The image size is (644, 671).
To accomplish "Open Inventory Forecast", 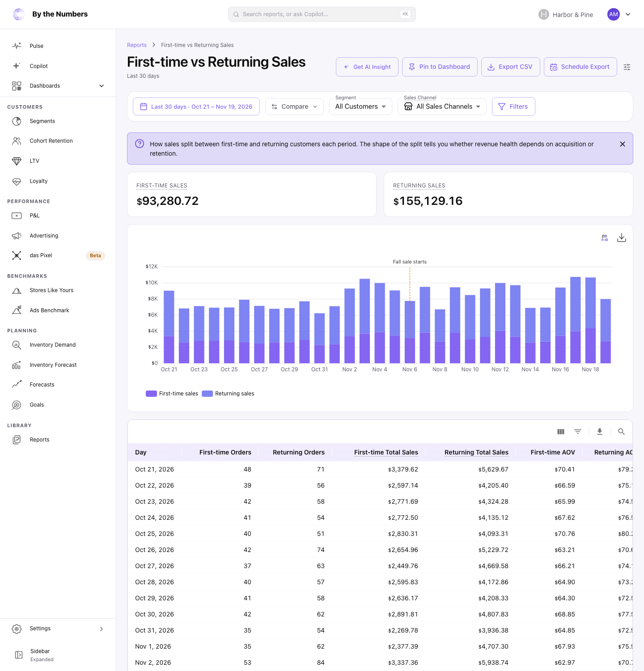I will point(58,365).
